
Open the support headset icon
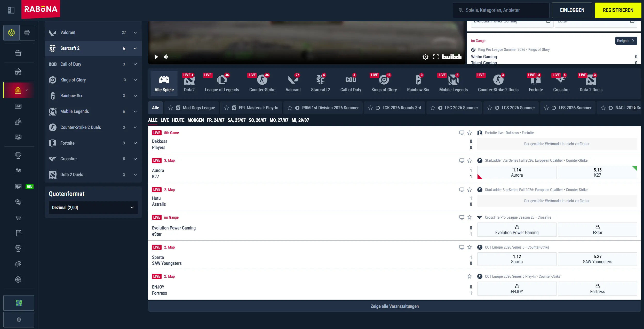tap(19, 320)
